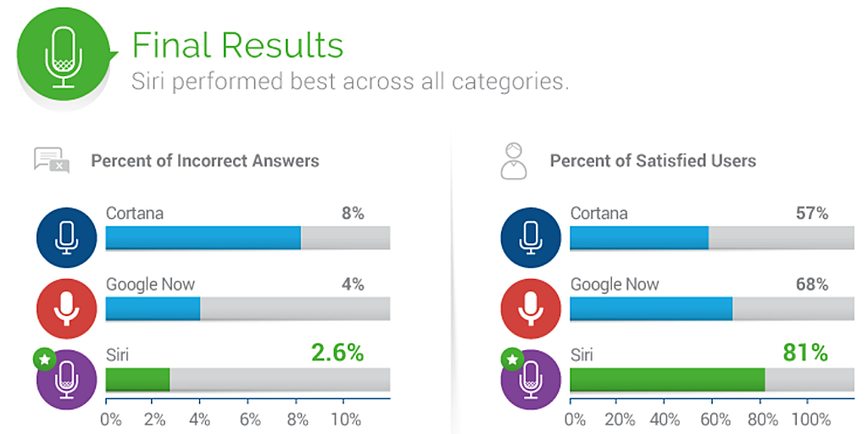Click the Cortana 57% satisfied users bar
Viewport: 868px width, 434px height.
pyautogui.click(x=639, y=238)
